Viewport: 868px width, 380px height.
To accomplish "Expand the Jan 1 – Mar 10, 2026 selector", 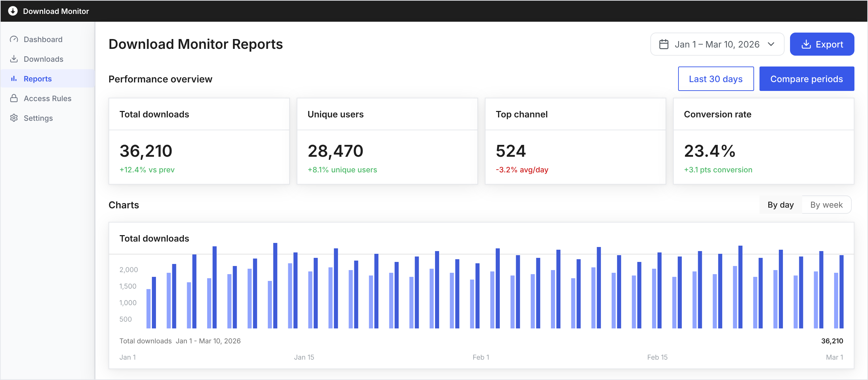I will click(x=717, y=44).
